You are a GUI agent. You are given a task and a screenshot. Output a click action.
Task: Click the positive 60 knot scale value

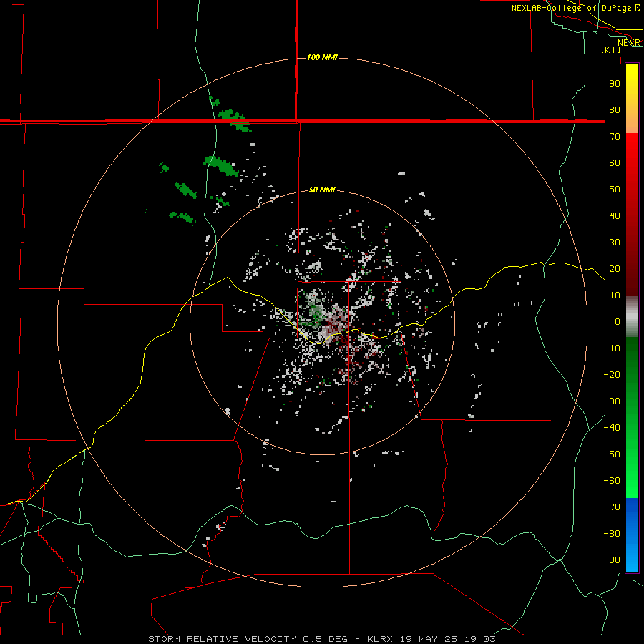coord(615,162)
